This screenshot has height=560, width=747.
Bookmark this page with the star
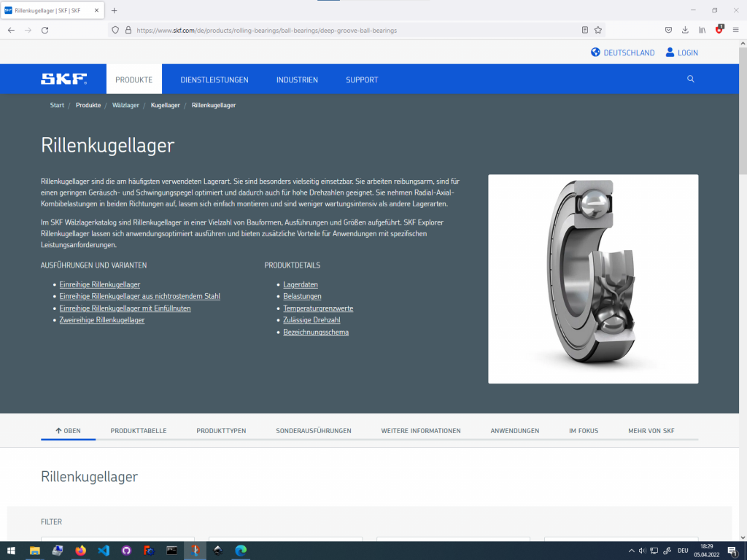(598, 30)
